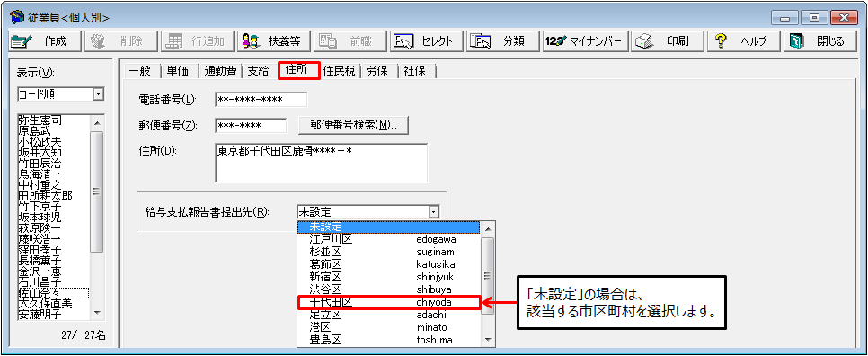Click the 郵便番号検索 button
The height and width of the screenshot is (356, 868).
(x=354, y=125)
